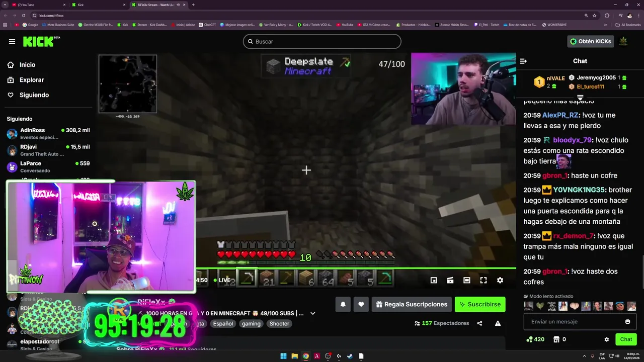This screenshot has width=644, height=362.
Task: Click the Suscribirse button
Action: click(x=480, y=304)
